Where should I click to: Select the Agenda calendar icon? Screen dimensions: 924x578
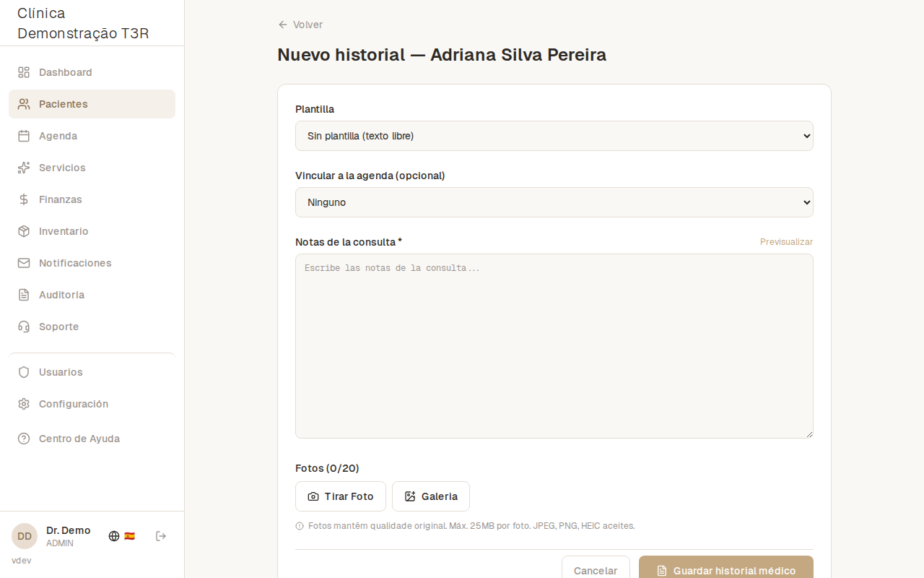[22, 136]
